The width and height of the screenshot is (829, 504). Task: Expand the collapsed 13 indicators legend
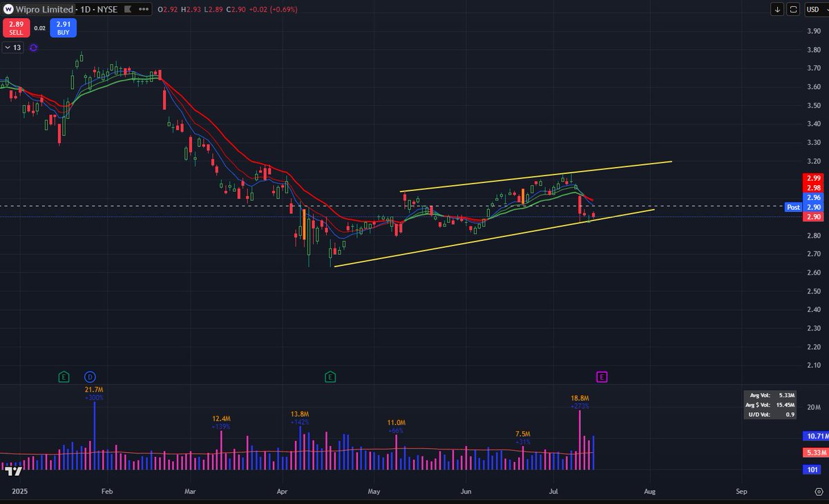pyautogui.click(x=13, y=48)
